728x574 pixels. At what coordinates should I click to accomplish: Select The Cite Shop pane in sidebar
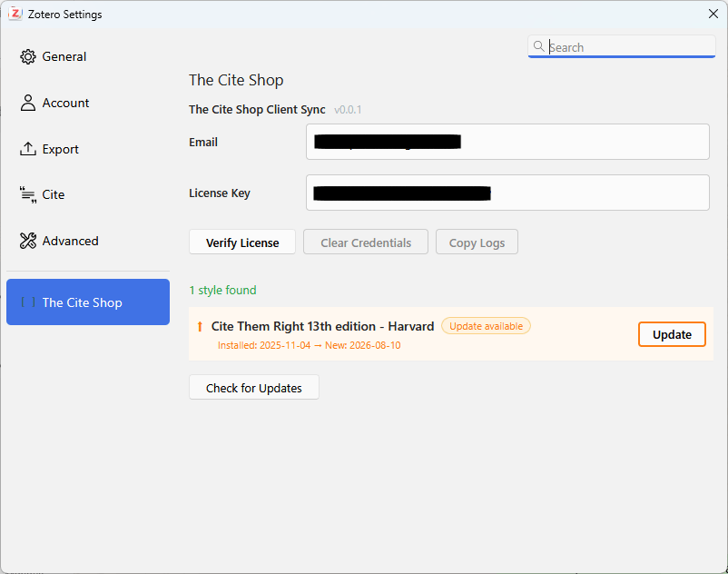[88, 302]
